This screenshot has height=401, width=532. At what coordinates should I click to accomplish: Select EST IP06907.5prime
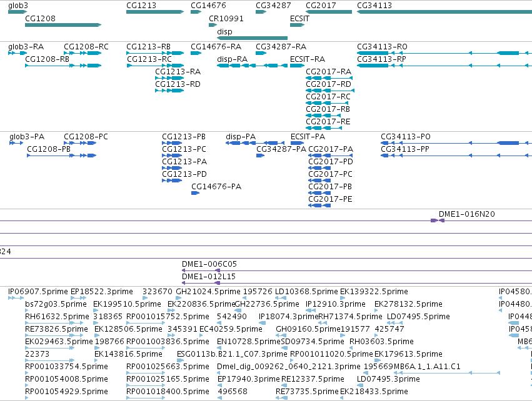coord(38,292)
